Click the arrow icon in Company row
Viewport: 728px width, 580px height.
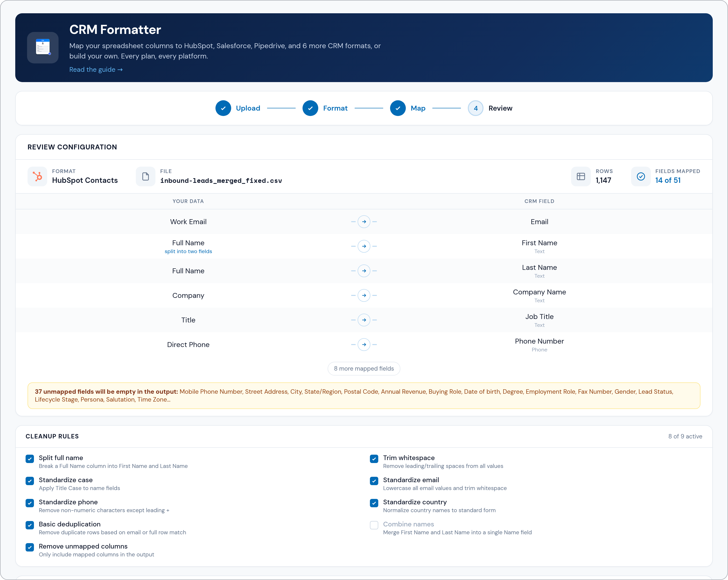click(x=364, y=296)
